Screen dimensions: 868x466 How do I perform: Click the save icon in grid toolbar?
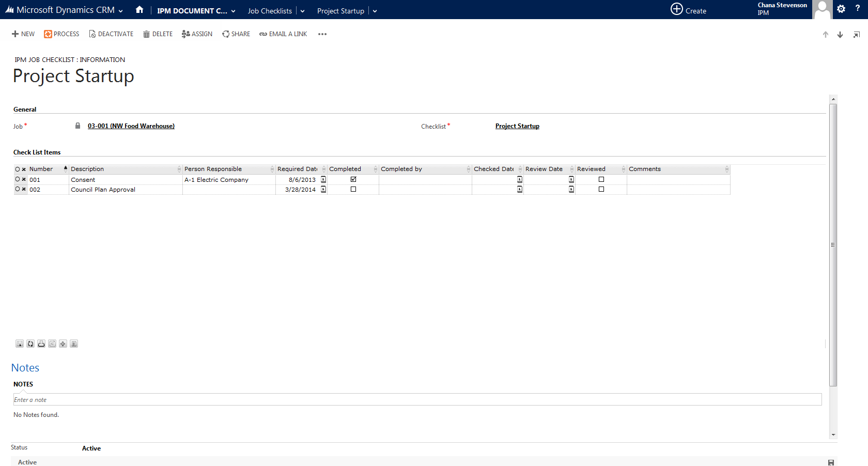point(20,344)
